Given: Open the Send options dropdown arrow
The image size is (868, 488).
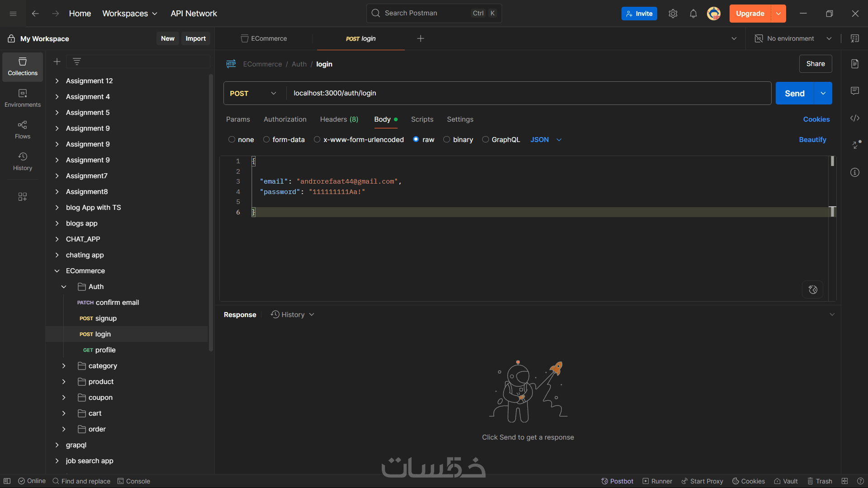Looking at the screenshot, I should coord(823,93).
